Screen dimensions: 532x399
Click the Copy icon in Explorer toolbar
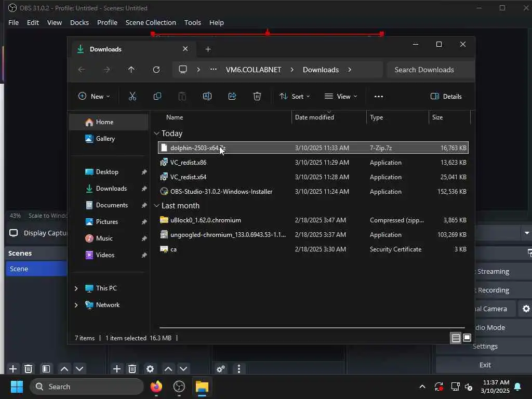[157, 96]
